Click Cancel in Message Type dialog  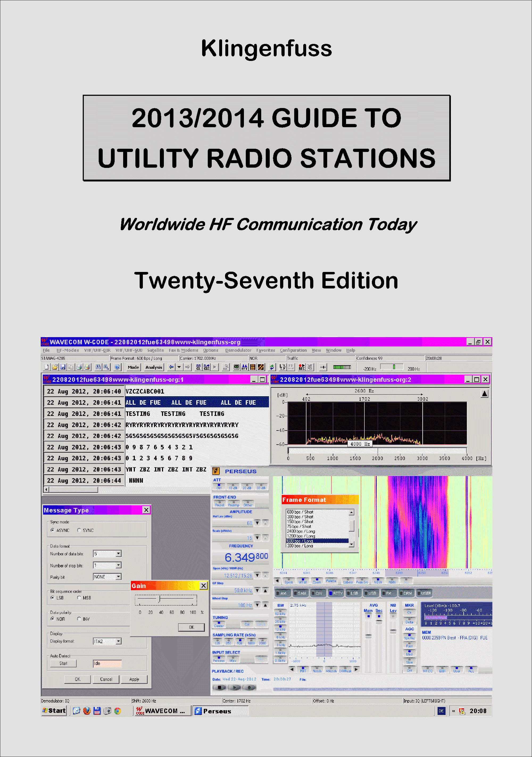pos(106,679)
